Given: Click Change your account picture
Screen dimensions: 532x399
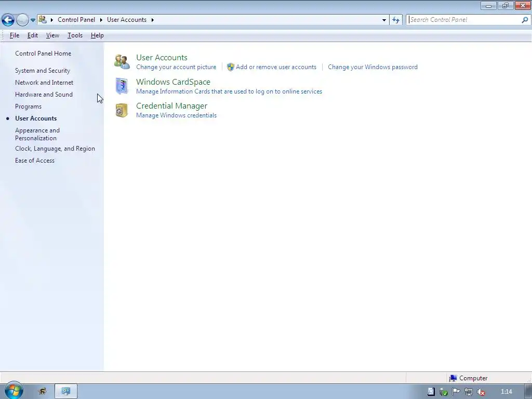Looking at the screenshot, I should click(176, 67).
